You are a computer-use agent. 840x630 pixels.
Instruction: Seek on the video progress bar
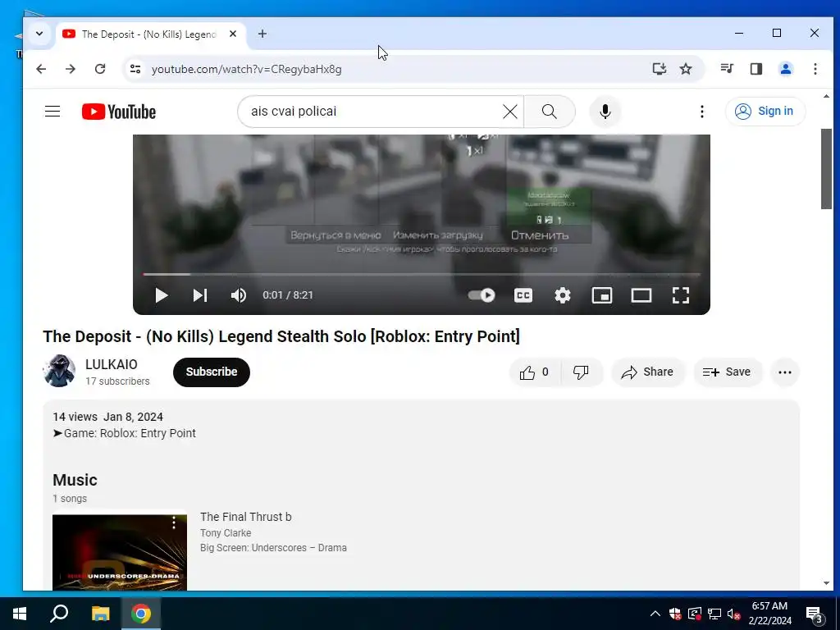pos(422,274)
